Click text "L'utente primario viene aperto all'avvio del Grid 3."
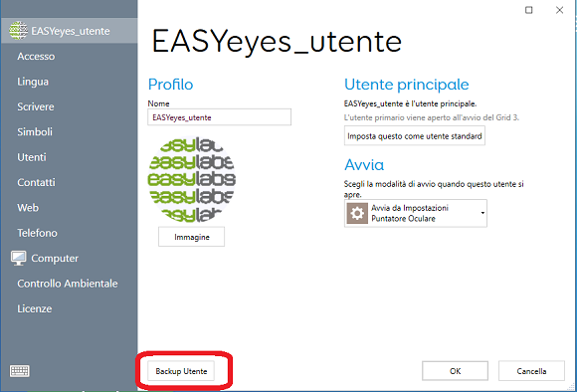The height and width of the screenshot is (392, 577). [432, 117]
